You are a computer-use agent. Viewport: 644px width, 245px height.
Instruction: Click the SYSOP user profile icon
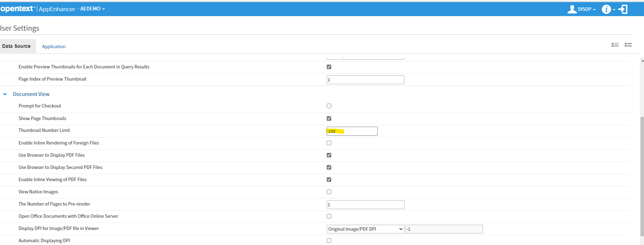coord(572,9)
